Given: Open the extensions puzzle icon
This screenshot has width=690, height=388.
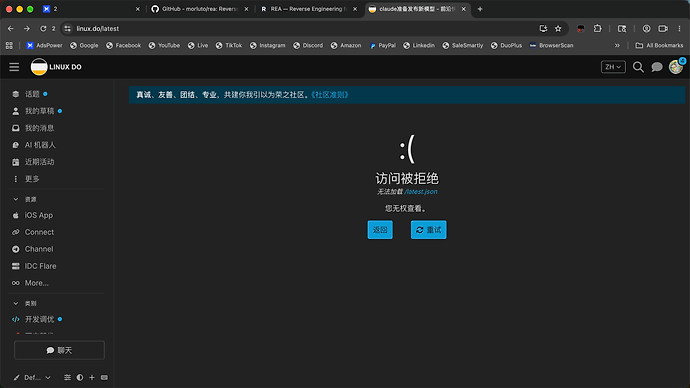Looking at the screenshot, I should click(597, 29).
